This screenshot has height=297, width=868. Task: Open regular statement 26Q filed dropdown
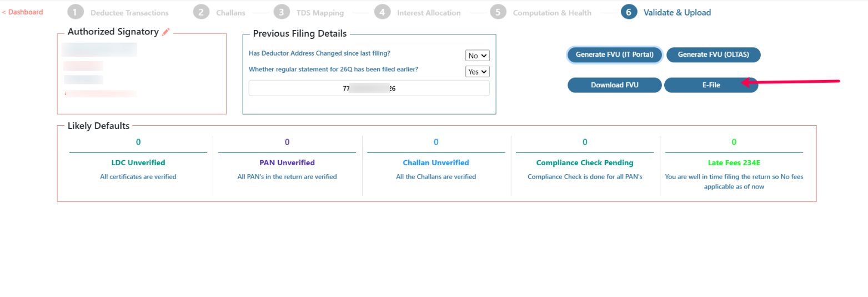tap(477, 72)
